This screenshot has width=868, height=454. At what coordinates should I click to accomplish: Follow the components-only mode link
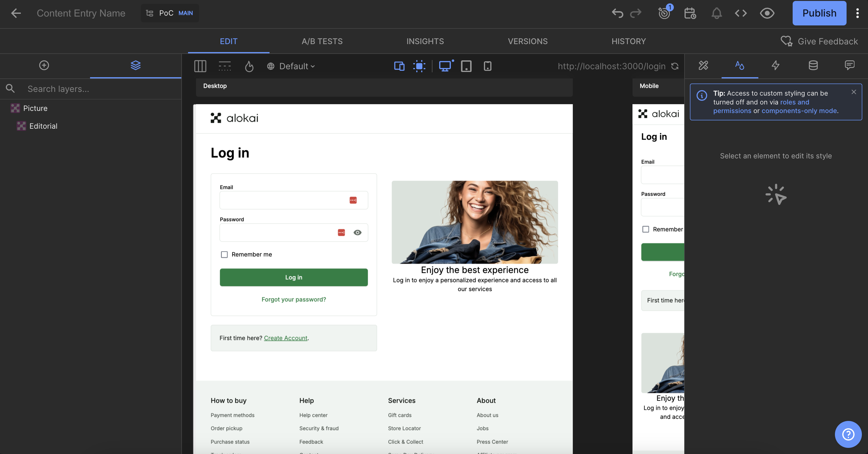[799, 111]
